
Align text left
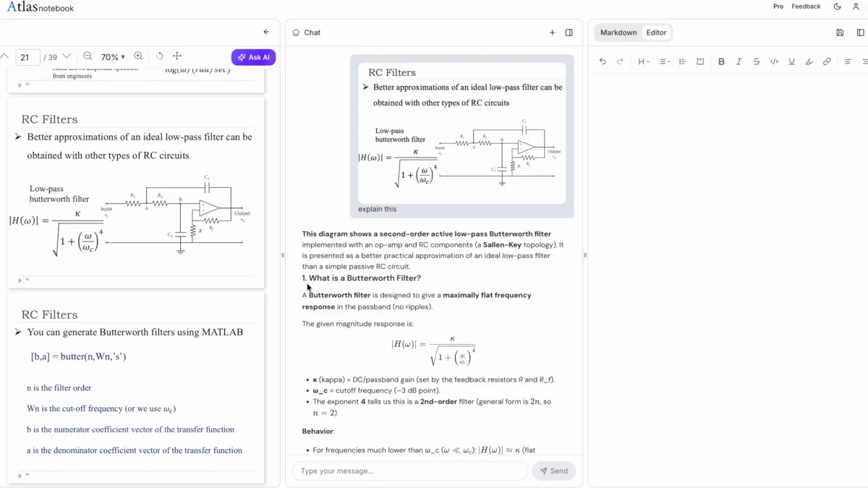(848, 61)
